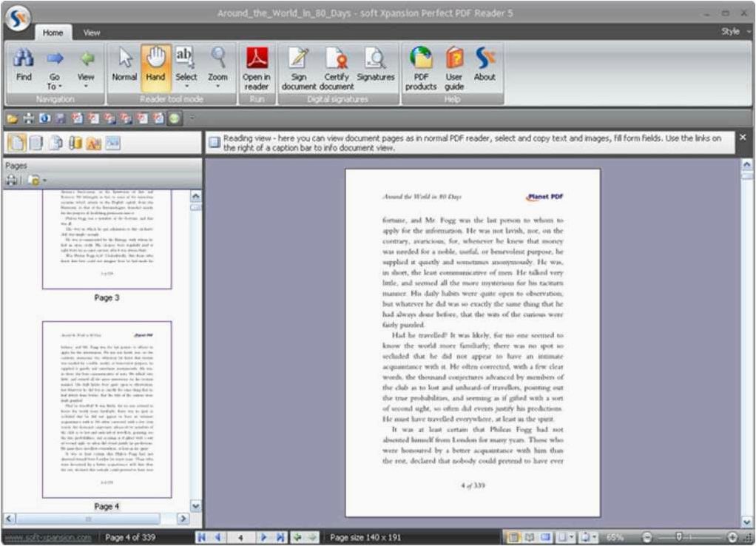The width and height of the screenshot is (756, 546).
Task: Toggle full screen view in status bar
Action: [546, 537]
